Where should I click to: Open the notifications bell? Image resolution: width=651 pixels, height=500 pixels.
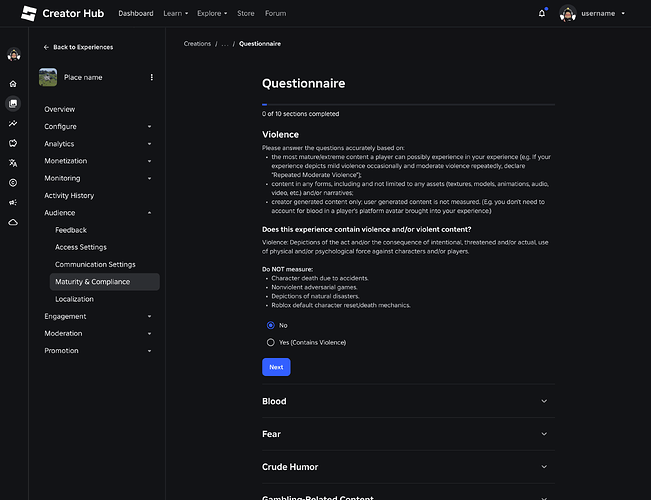pyautogui.click(x=542, y=14)
